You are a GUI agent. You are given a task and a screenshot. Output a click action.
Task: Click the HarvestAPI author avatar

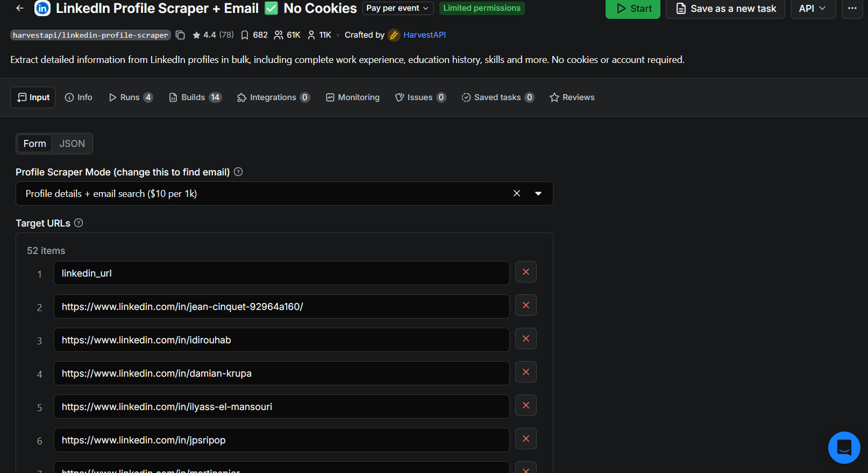click(394, 35)
